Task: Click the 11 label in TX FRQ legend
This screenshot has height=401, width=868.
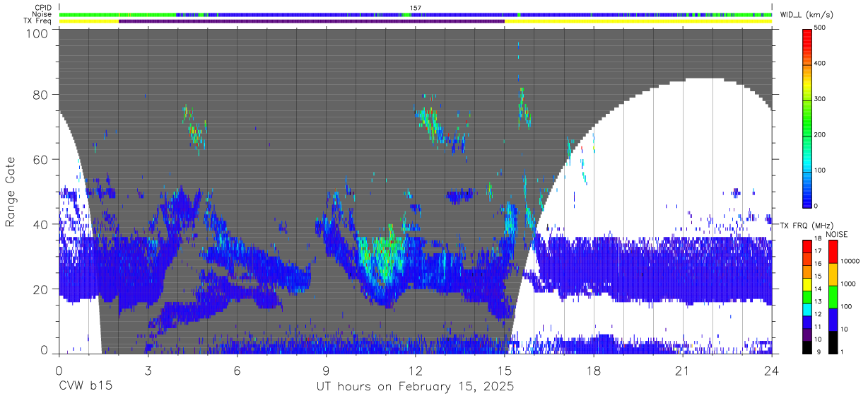Action: pos(818,327)
